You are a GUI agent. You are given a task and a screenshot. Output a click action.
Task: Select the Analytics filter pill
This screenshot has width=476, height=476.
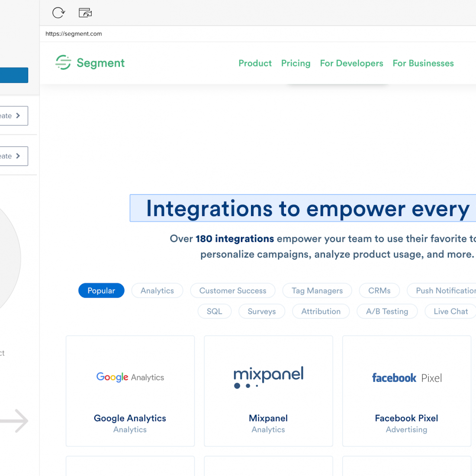(157, 290)
